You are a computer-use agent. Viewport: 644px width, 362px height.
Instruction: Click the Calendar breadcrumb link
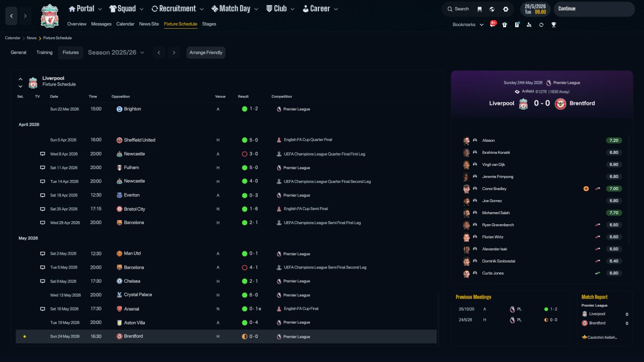click(x=13, y=38)
